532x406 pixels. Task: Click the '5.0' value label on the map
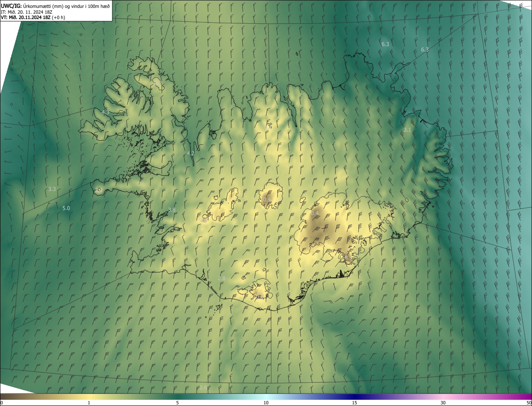coord(66,208)
